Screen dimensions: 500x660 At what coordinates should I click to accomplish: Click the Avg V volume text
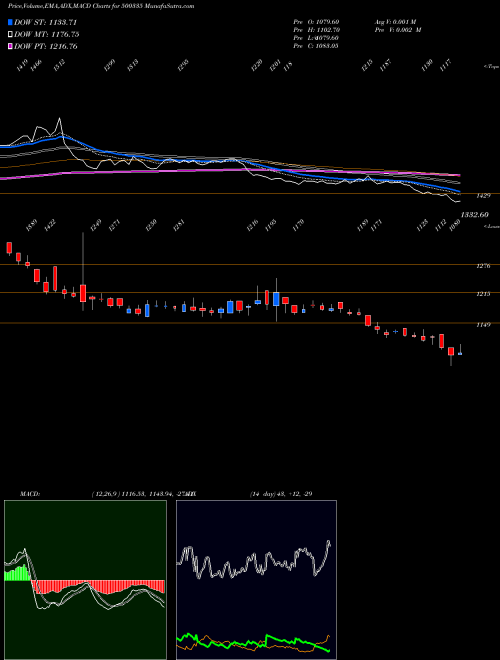click(395, 21)
